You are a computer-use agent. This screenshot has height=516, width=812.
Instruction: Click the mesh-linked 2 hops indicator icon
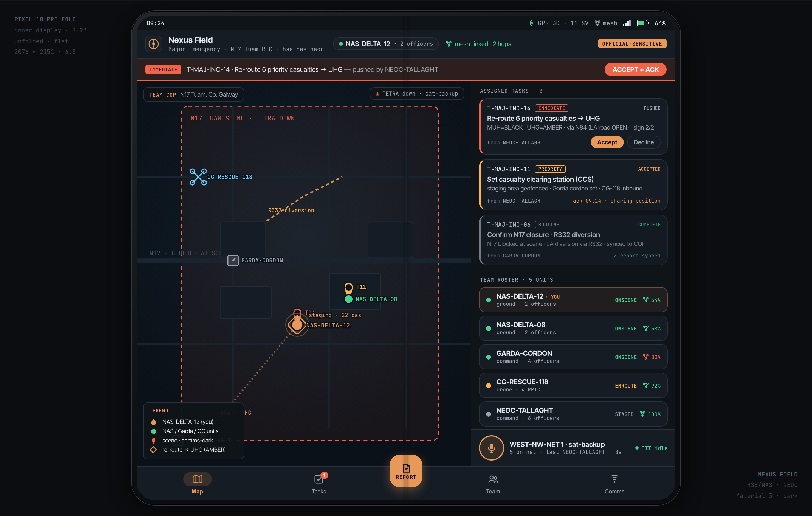[x=449, y=44]
